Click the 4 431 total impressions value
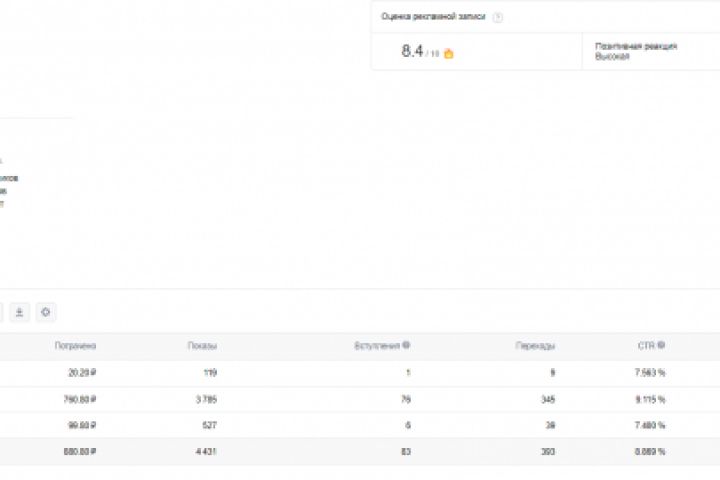720x480 pixels. click(x=204, y=451)
